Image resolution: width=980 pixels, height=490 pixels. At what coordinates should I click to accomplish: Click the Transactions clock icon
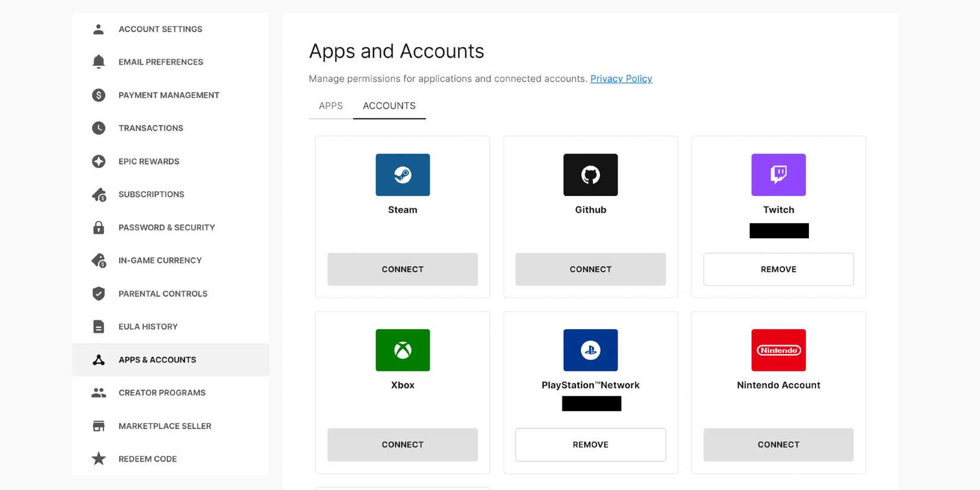(99, 128)
